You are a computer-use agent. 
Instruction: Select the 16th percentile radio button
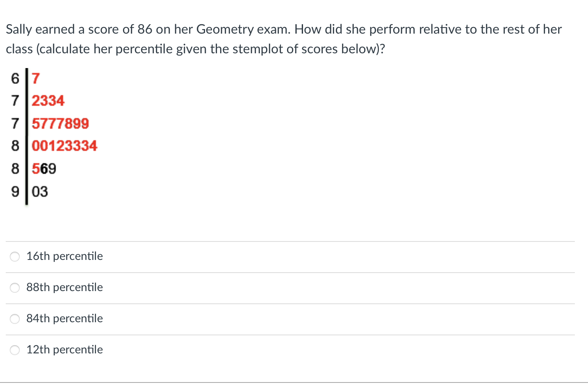coord(15,257)
